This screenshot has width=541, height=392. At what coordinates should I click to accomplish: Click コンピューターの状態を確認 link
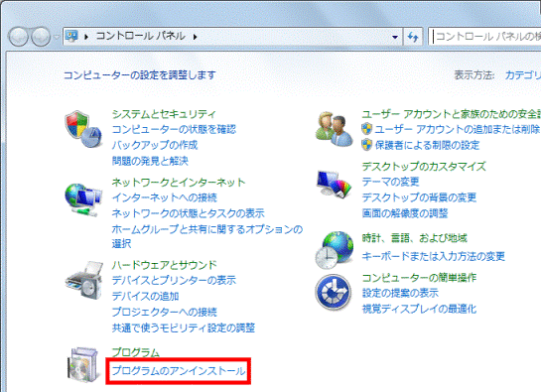[x=174, y=129]
